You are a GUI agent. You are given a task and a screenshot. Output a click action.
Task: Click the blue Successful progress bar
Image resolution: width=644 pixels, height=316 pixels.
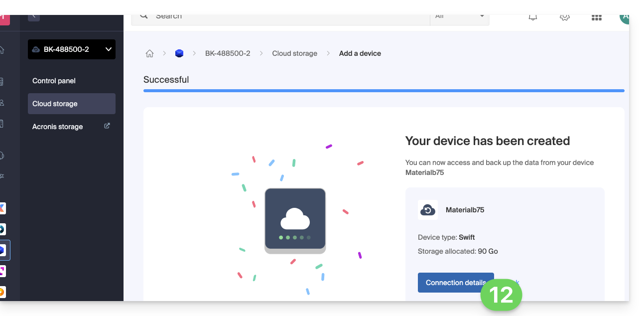tap(384, 91)
